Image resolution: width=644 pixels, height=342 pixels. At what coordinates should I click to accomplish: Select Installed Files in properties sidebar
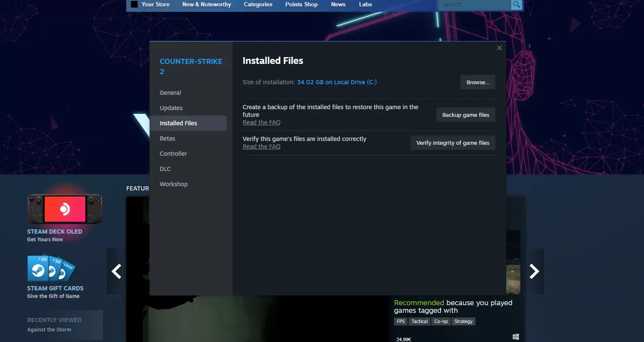[188, 123]
